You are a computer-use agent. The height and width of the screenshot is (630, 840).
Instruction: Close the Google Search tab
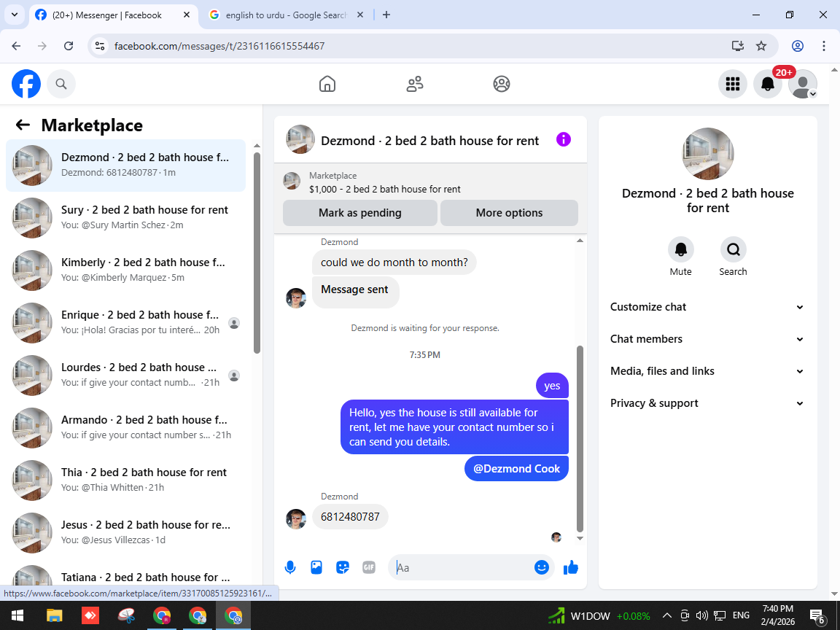(360, 15)
